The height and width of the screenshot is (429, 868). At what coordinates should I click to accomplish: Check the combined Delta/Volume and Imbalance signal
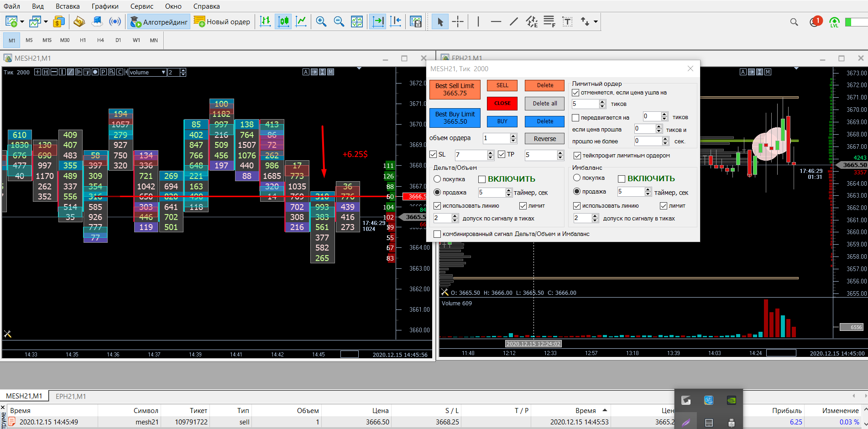(437, 234)
